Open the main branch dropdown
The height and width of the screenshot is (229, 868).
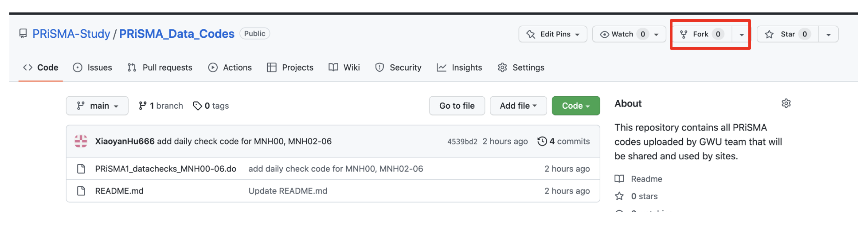(x=97, y=106)
